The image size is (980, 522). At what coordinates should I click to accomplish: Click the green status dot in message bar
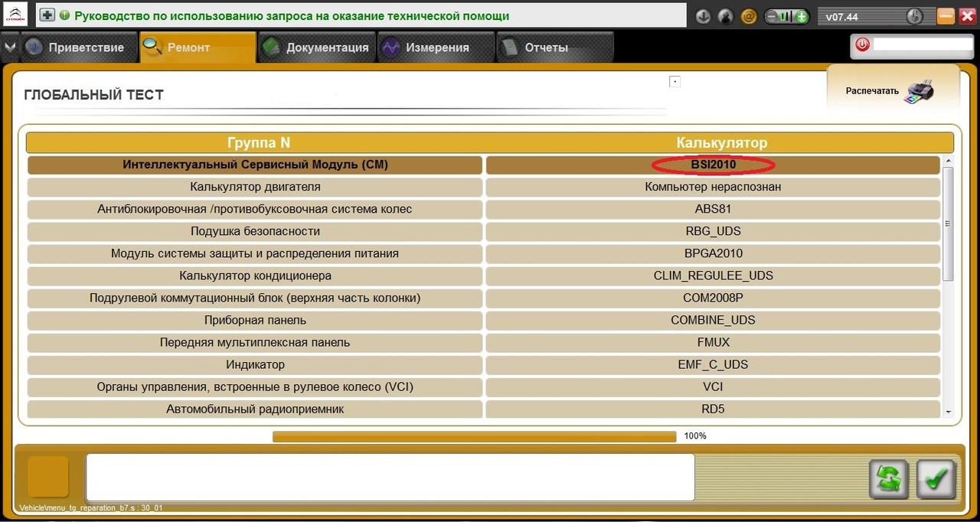pyautogui.click(x=64, y=15)
